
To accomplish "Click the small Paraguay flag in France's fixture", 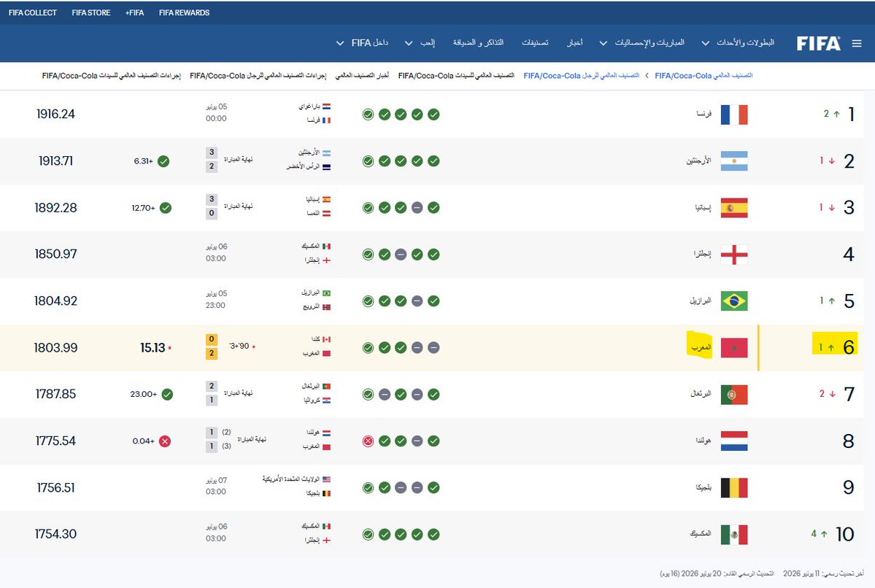I will (x=326, y=107).
